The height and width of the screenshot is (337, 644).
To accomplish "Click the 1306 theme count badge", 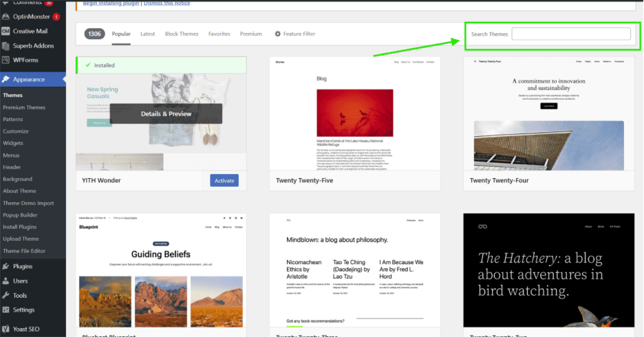I will (x=94, y=34).
